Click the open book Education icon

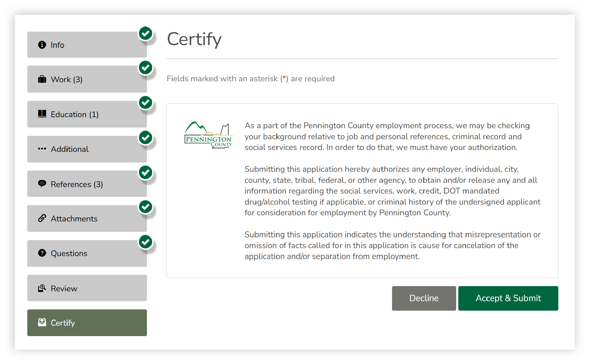tap(42, 114)
